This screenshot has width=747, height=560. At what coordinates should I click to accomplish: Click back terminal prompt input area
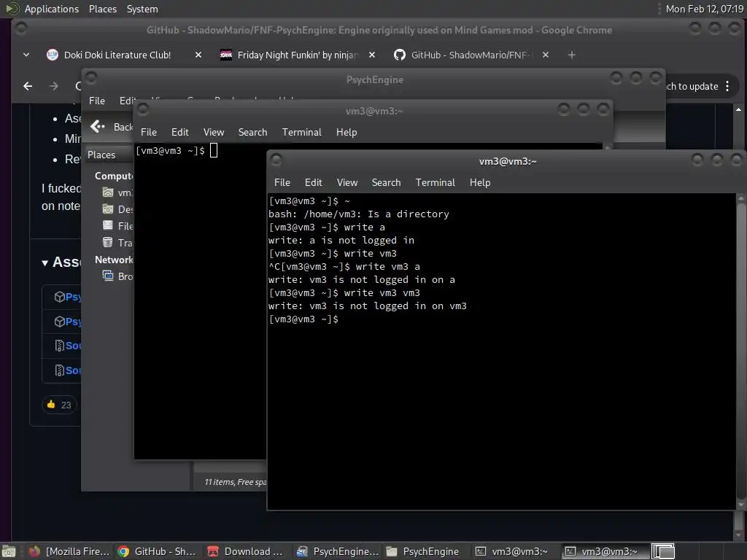click(213, 151)
